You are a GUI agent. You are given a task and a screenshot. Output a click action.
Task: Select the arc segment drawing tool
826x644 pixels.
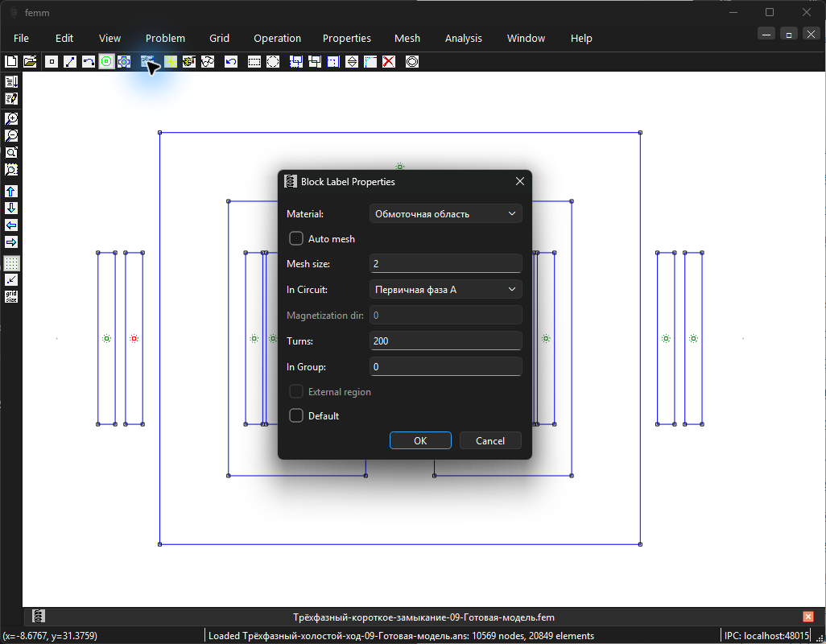point(89,62)
